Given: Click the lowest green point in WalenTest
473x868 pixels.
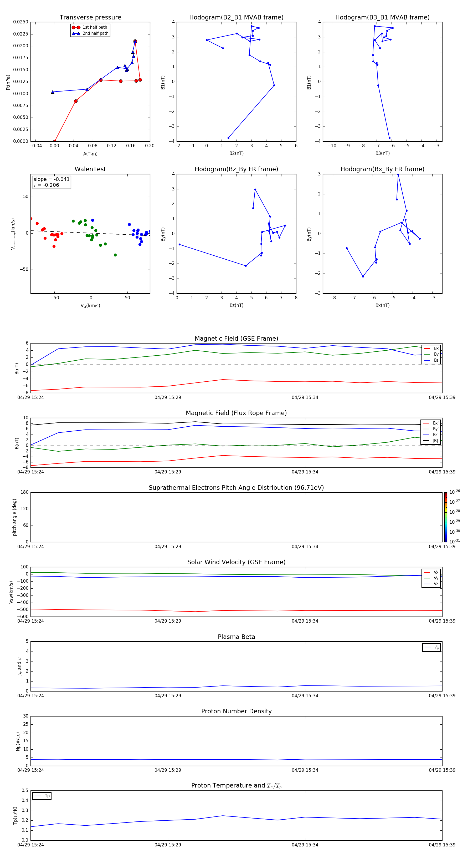Looking at the screenshot, I should click(115, 255).
